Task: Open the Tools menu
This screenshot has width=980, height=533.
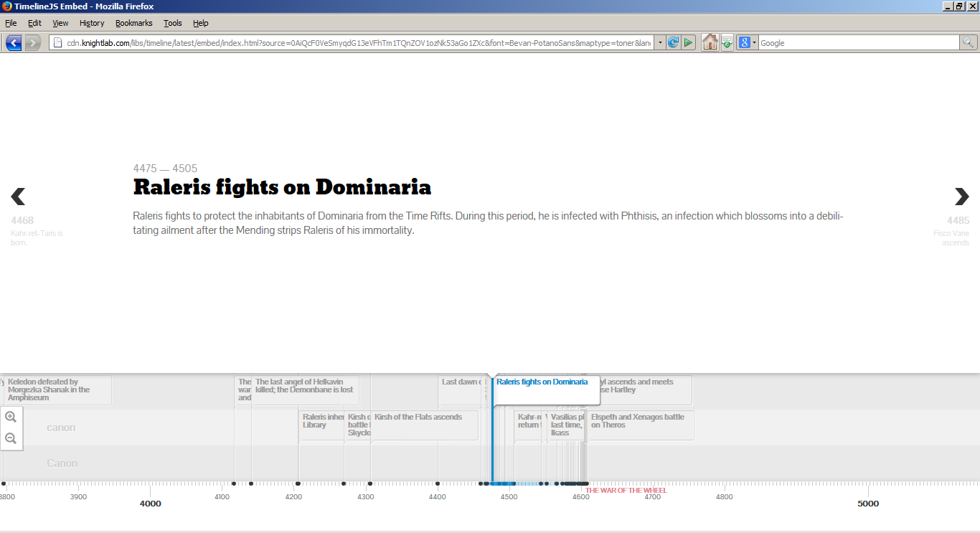Action: pyautogui.click(x=173, y=23)
